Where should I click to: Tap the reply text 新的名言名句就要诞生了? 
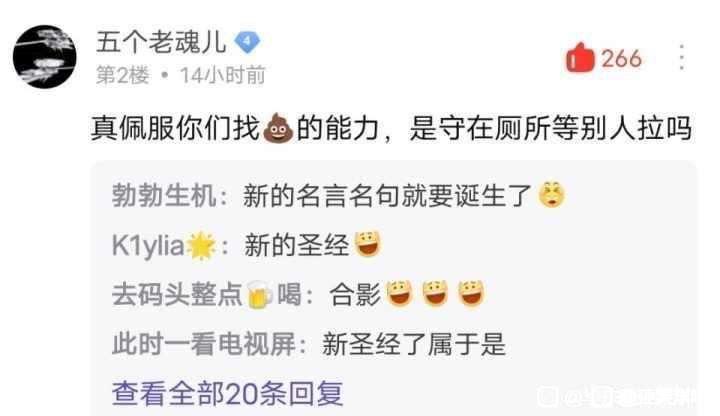click(387, 196)
